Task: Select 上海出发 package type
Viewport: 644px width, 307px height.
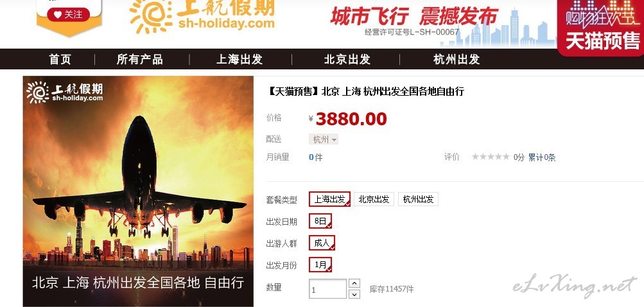Action: [329, 199]
